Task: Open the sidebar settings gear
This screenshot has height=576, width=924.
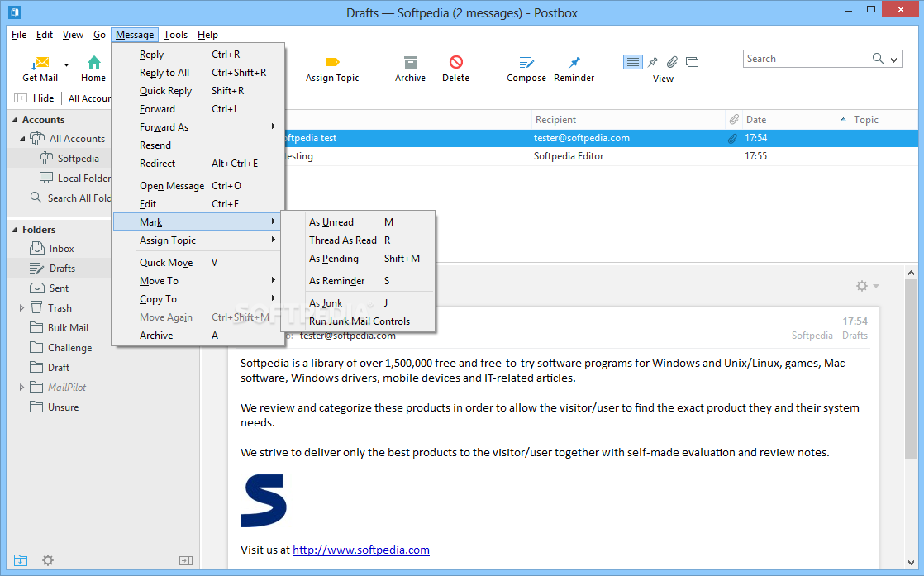Action: 48,560
